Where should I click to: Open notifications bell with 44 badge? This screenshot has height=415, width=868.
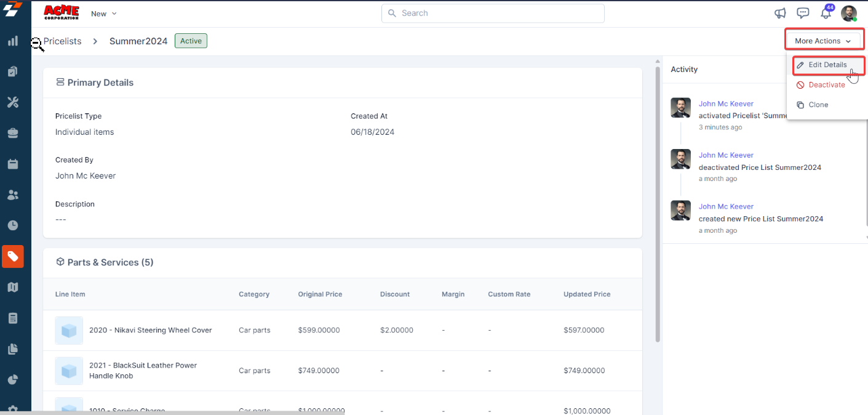(x=826, y=14)
